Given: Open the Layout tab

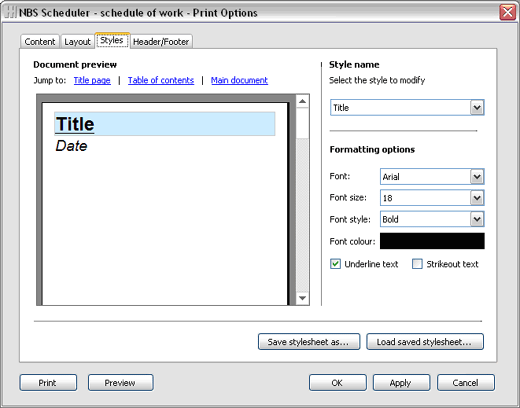Looking at the screenshot, I should [77, 42].
